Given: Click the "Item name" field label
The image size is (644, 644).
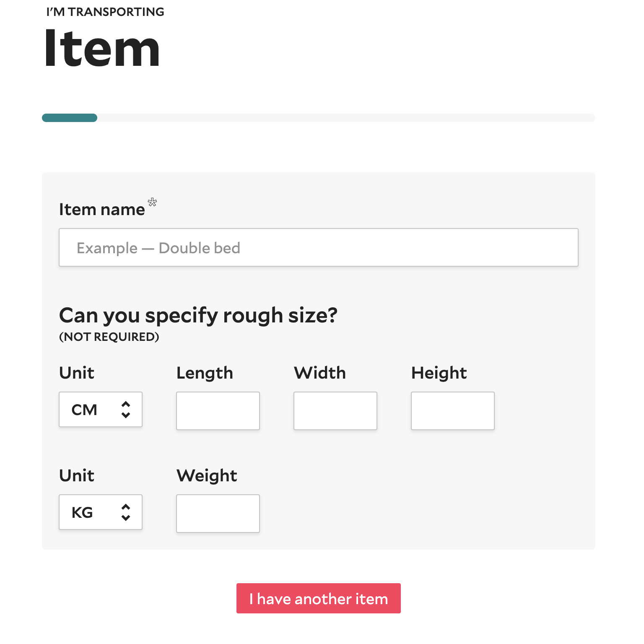Looking at the screenshot, I should (x=102, y=209).
